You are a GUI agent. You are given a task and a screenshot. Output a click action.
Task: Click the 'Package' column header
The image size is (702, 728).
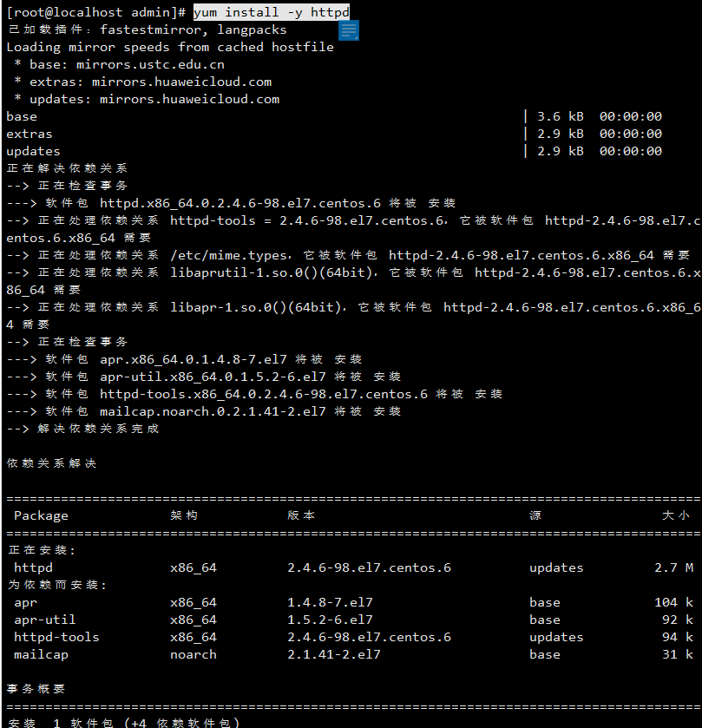[41, 515]
